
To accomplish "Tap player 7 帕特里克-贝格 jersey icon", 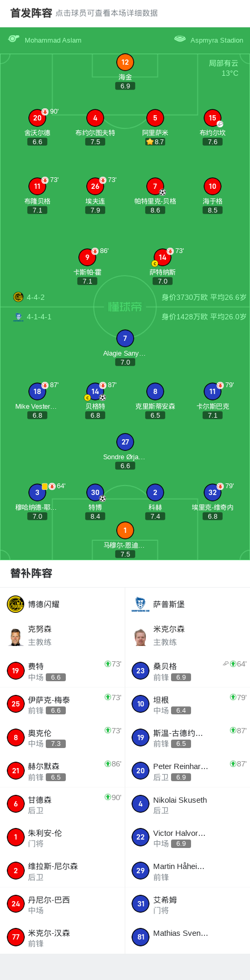I will tap(155, 186).
